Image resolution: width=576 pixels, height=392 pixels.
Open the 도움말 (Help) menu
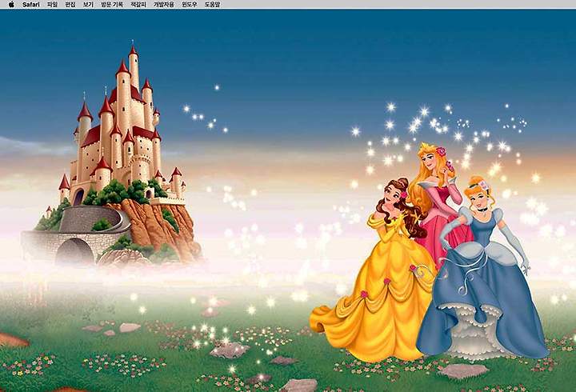click(x=212, y=5)
